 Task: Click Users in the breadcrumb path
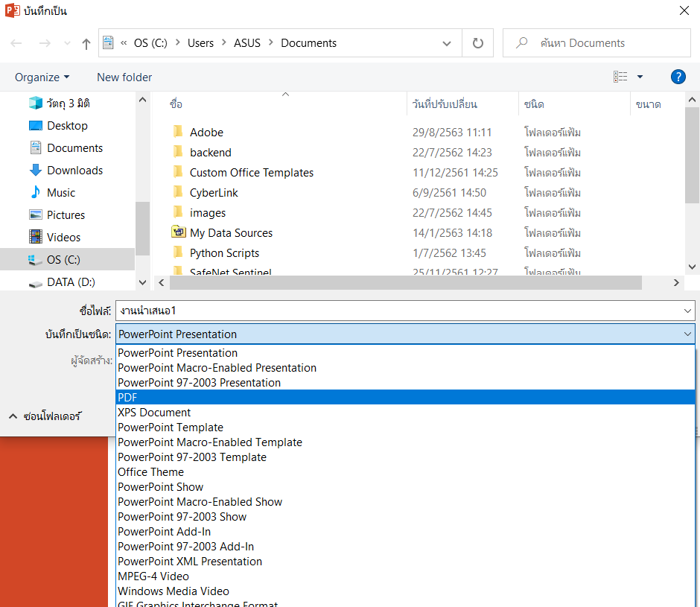pos(200,43)
